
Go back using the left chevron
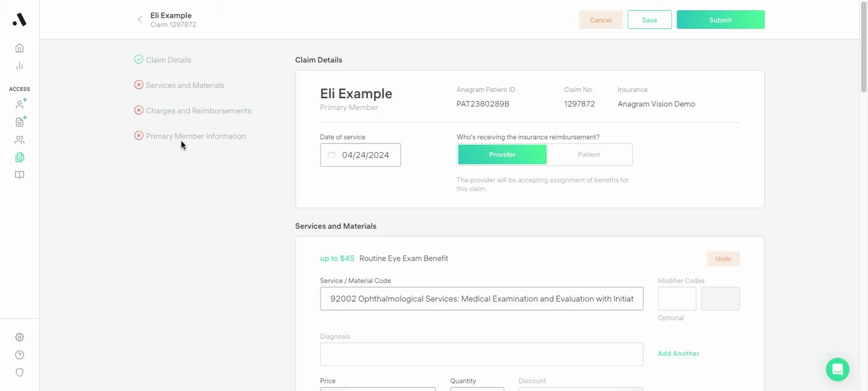pos(140,20)
